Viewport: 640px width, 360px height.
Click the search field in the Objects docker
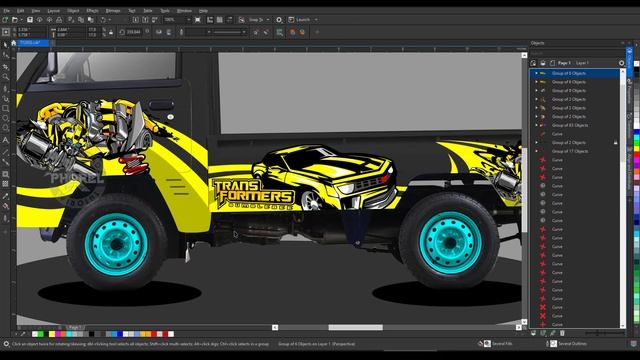[576, 53]
